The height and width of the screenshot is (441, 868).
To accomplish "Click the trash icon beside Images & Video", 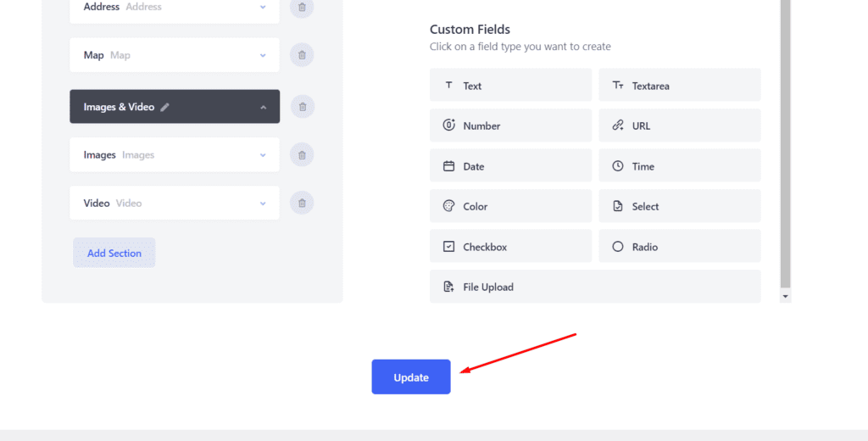I will point(302,107).
